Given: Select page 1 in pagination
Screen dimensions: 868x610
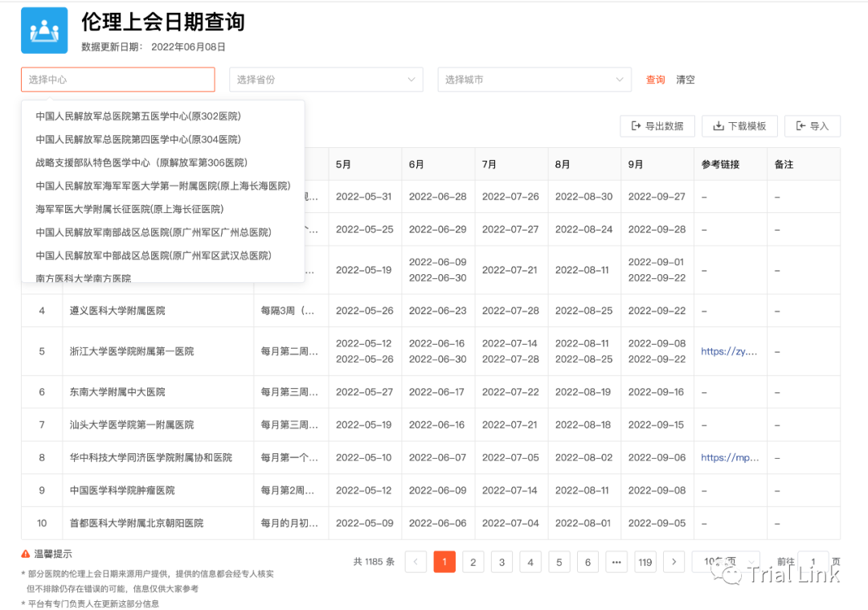Looking at the screenshot, I should pyautogui.click(x=444, y=562).
